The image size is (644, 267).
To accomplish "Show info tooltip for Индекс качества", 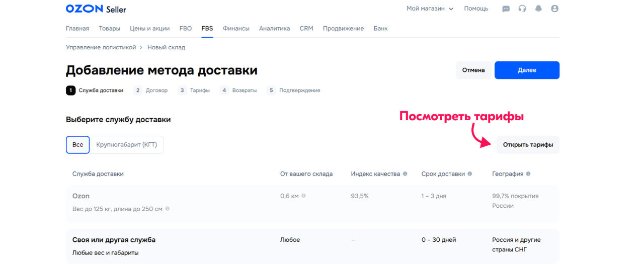I will click(405, 174).
